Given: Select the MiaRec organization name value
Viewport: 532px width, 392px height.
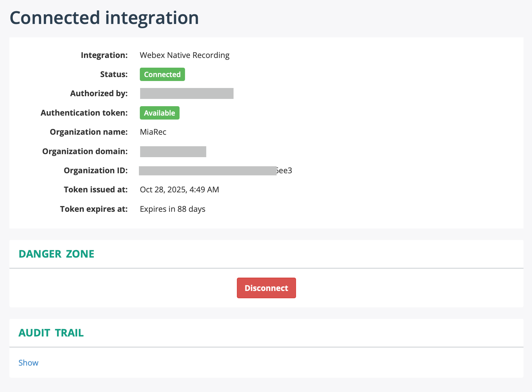Looking at the screenshot, I should 153,132.
